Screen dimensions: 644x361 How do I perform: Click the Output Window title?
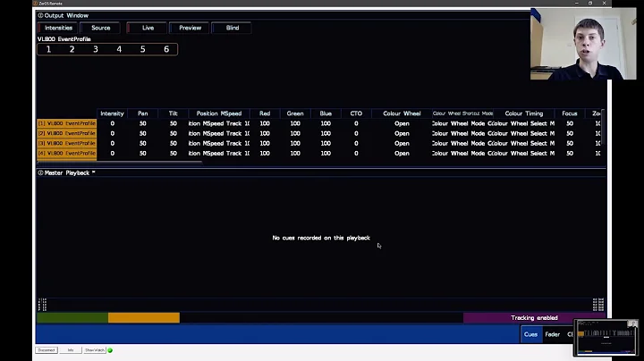click(66, 15)
